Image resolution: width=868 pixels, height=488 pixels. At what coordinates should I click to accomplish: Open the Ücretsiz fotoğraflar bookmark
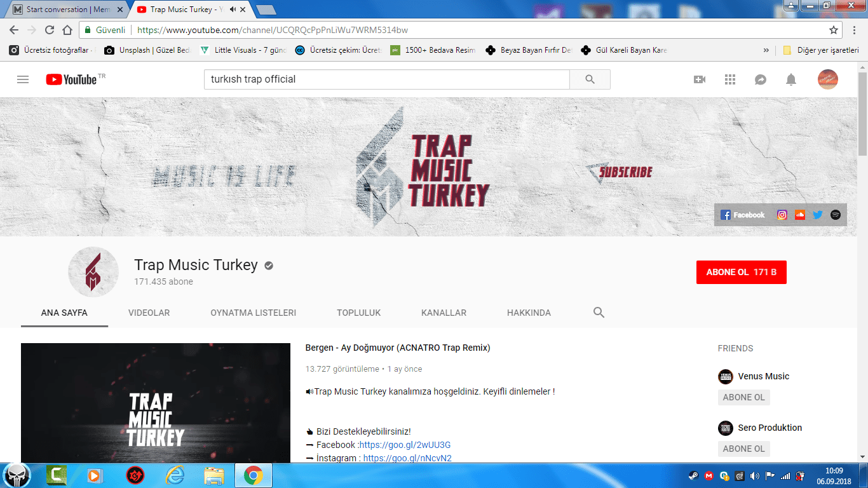click(52, 50)
